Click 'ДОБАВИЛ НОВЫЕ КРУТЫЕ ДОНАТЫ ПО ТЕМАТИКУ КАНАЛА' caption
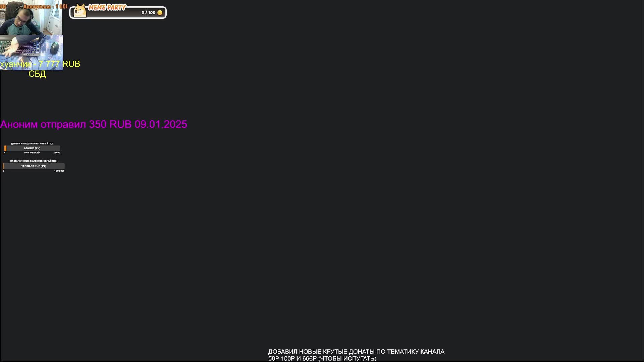The height and width of the screenshot is (362, 644). click(x=356, y=352)
